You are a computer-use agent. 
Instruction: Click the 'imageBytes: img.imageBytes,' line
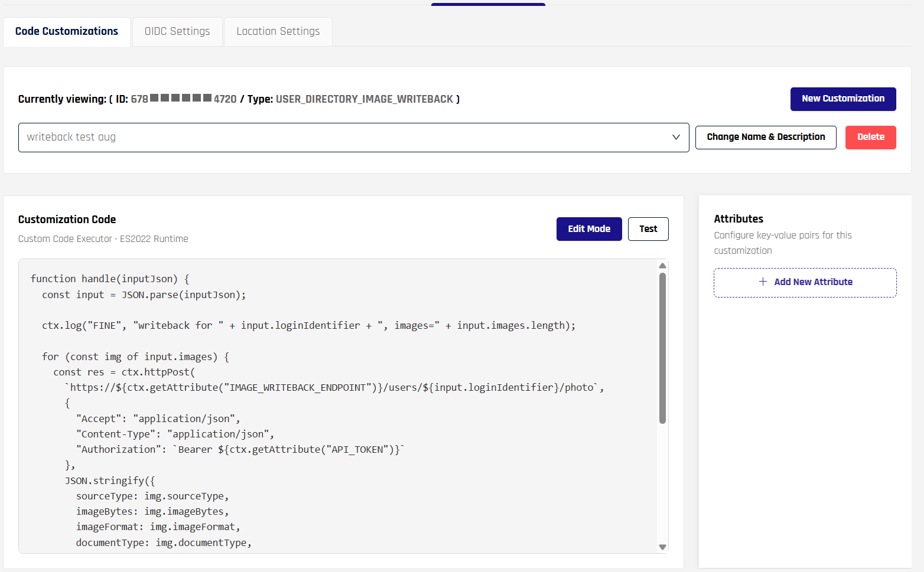point(152,511)
